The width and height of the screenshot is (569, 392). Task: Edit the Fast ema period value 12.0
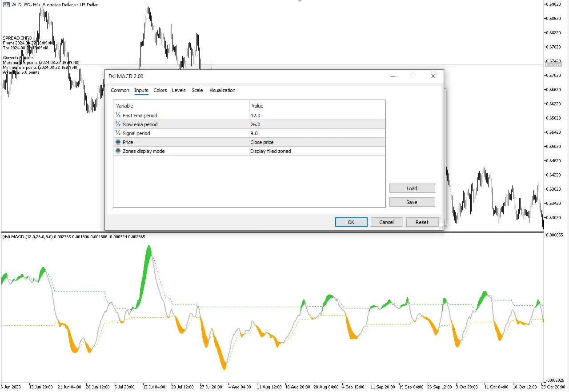(317, 116)
